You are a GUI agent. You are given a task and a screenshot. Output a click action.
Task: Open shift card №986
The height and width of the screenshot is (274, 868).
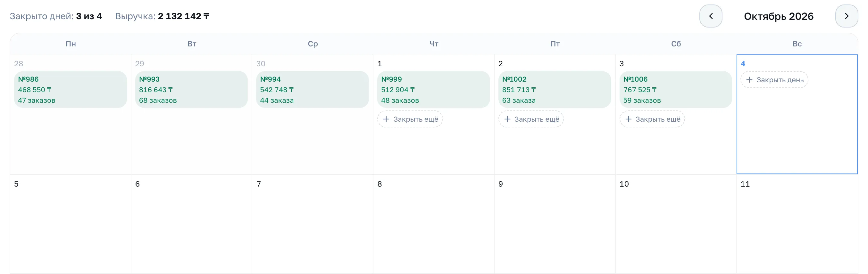71,90
